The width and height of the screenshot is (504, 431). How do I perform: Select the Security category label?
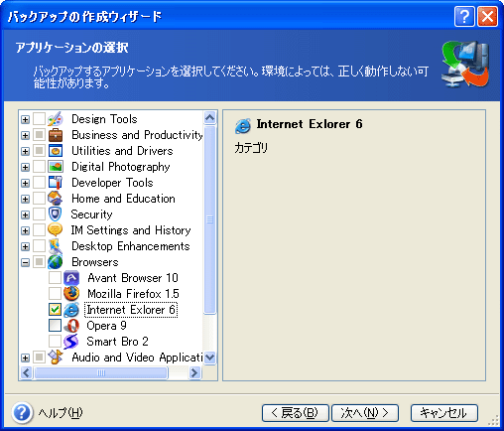point(92,215)
